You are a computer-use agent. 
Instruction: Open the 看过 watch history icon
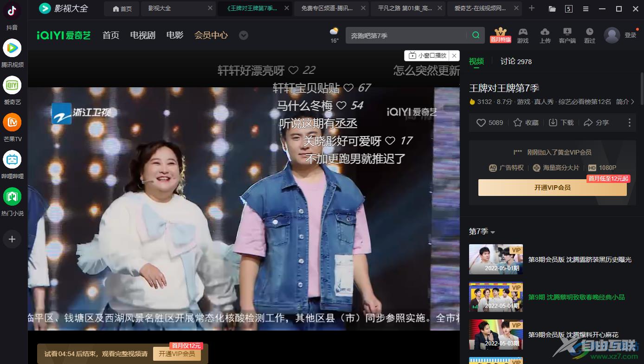pos(589,35)
